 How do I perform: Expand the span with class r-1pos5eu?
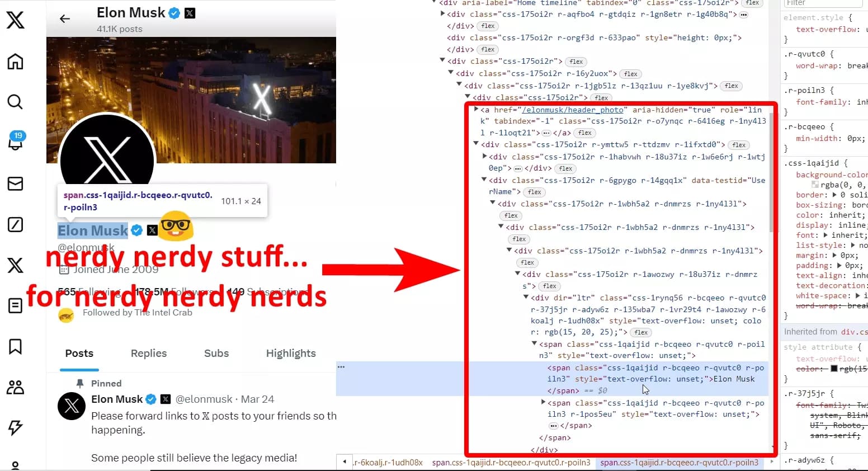[x=543, y=401]
